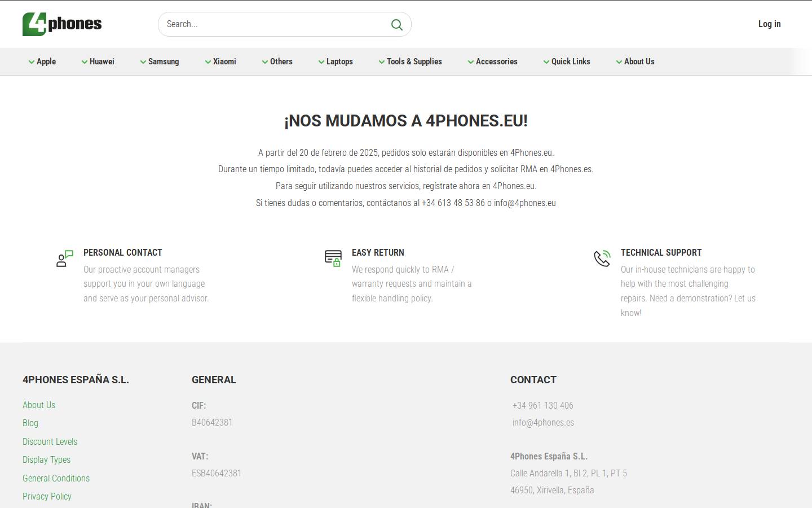Click the CONTACT footer heading

pos(533,380)
